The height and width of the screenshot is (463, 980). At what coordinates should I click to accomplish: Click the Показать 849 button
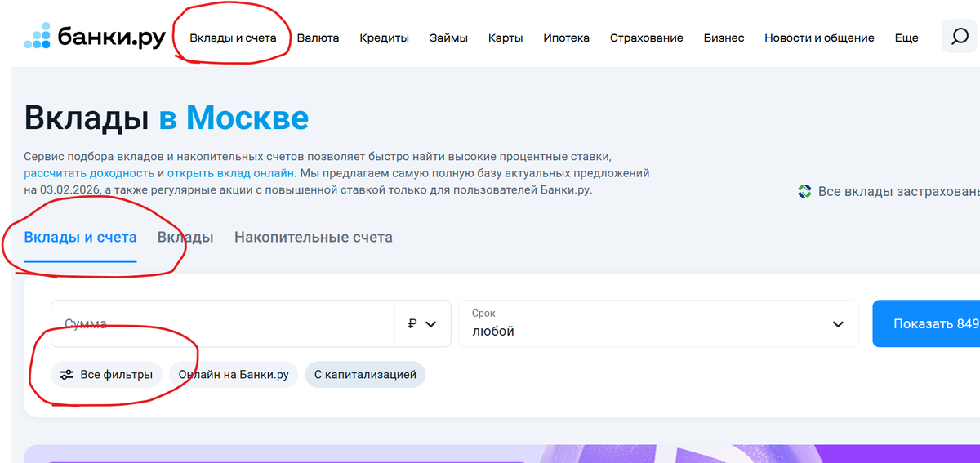click(x=926, y=323)
